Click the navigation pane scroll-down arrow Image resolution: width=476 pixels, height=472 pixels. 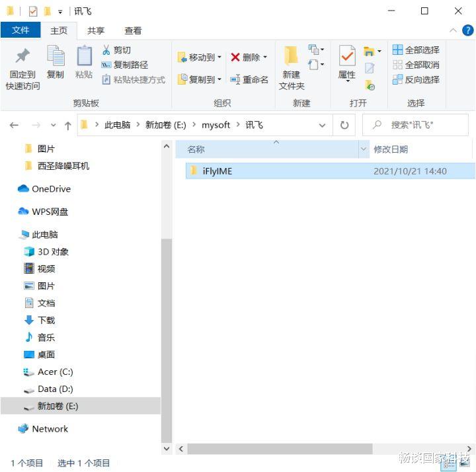tap(167, 448)
